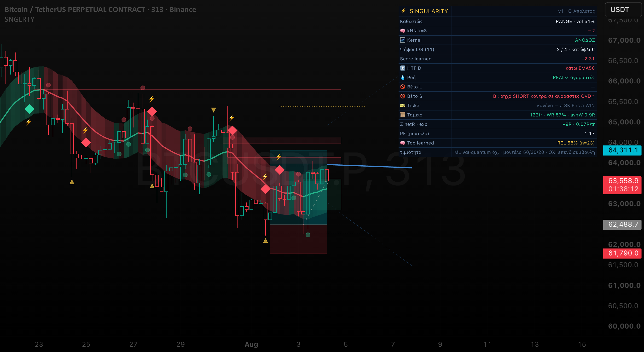
Task: Click the brain icon in the kNN k=8 row
Action: [x=402, y=31]
